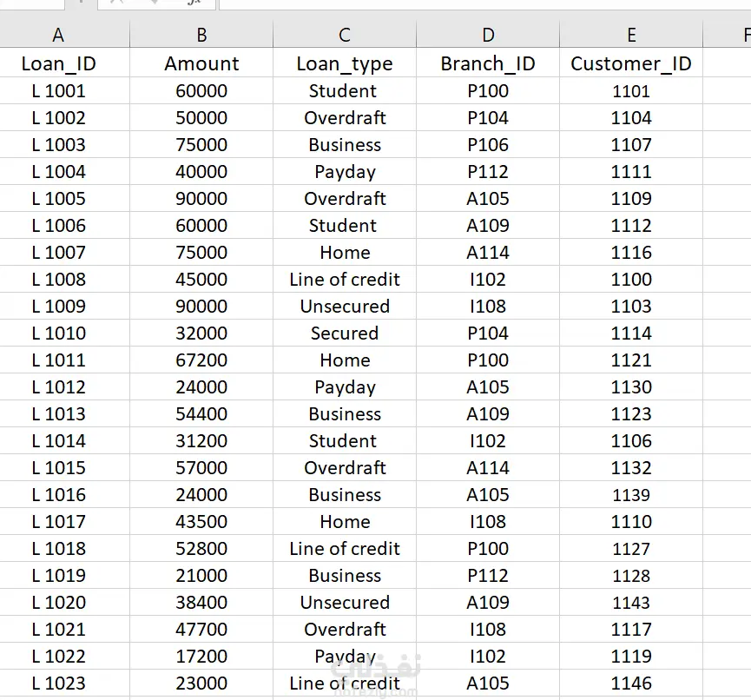Viewport: 751px width, 700px height.
Task: Select the cell containing L 1015
Action: pos(58,467)
